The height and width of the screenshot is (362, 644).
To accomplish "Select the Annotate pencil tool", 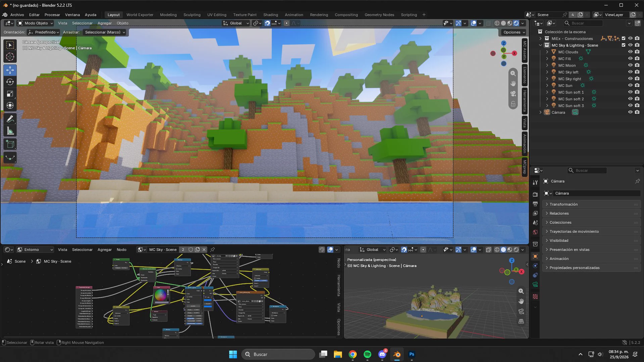I will [x=10, y=119].
